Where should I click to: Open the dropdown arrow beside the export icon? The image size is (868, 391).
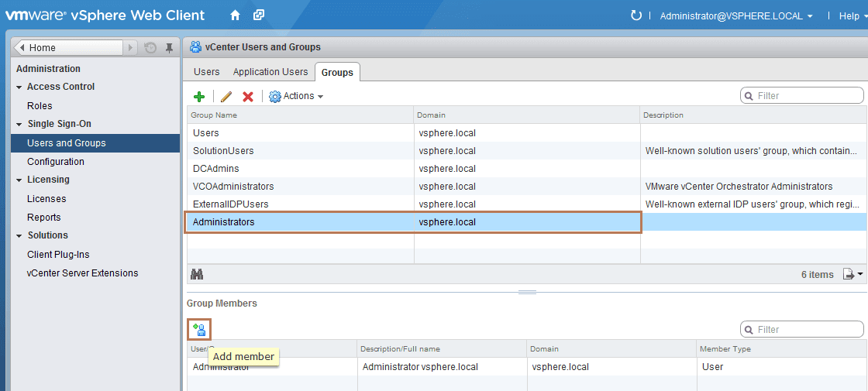pyautogui.click(x=859, y=274)
